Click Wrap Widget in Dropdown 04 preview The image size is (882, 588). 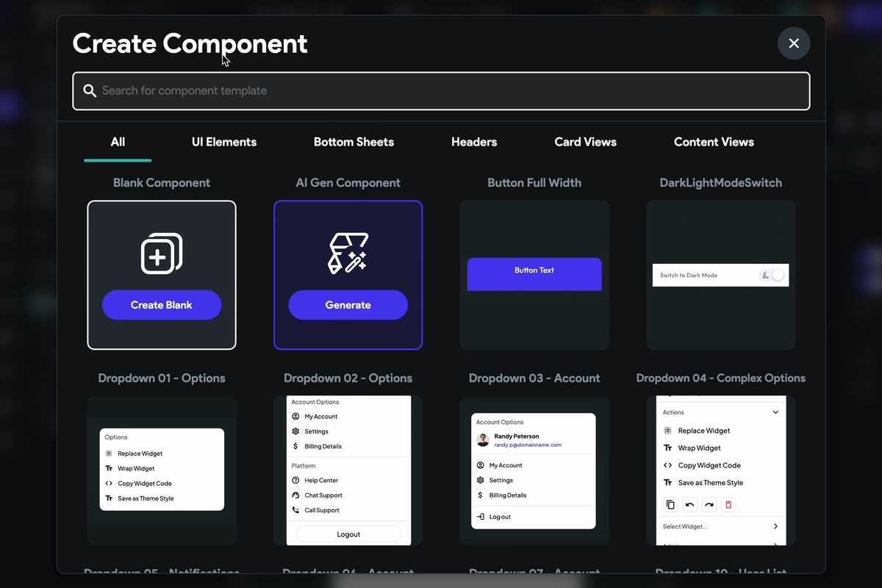(700, 448)
